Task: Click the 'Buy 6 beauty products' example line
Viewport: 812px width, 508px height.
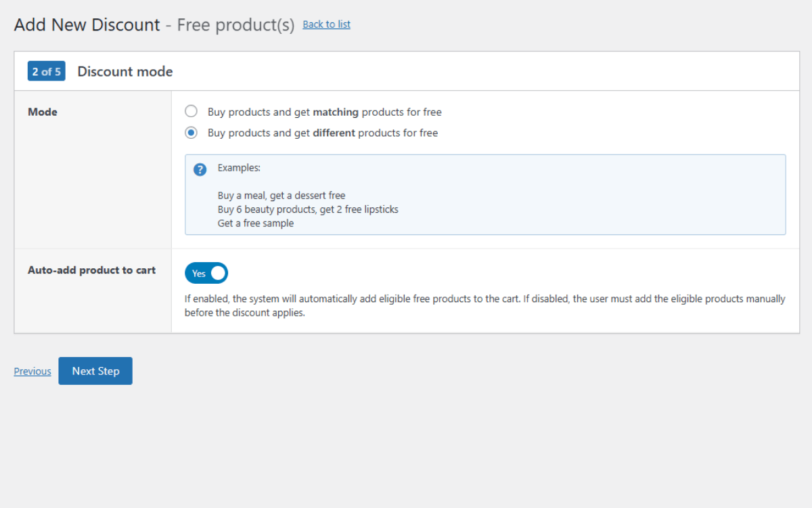Action: point(308,209)
